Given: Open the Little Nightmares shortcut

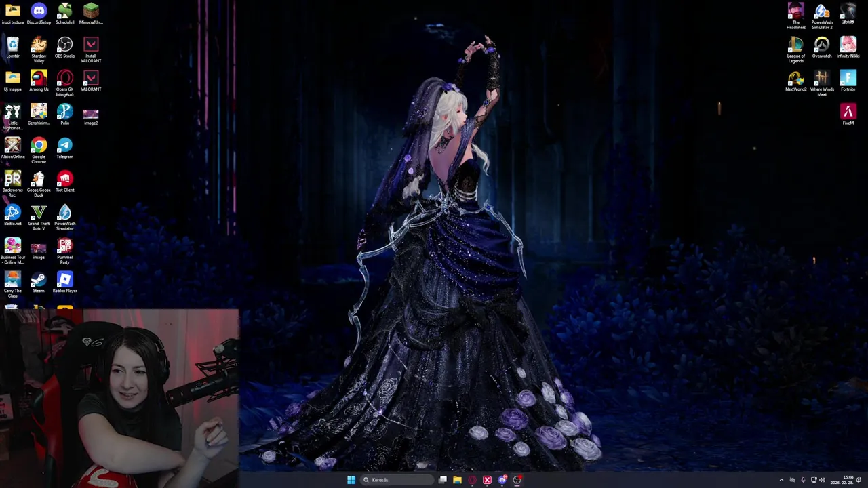Looking at the screenshot, I should (13, 117).
